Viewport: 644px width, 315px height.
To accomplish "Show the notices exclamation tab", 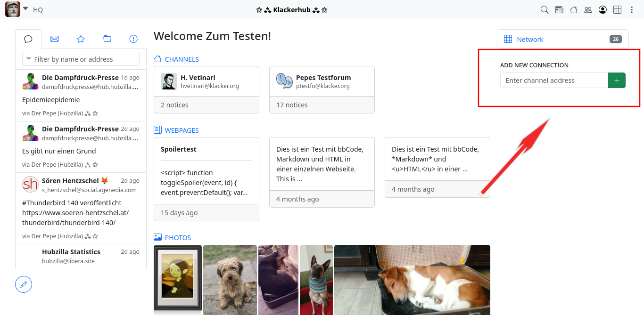I will pos(133,39).
